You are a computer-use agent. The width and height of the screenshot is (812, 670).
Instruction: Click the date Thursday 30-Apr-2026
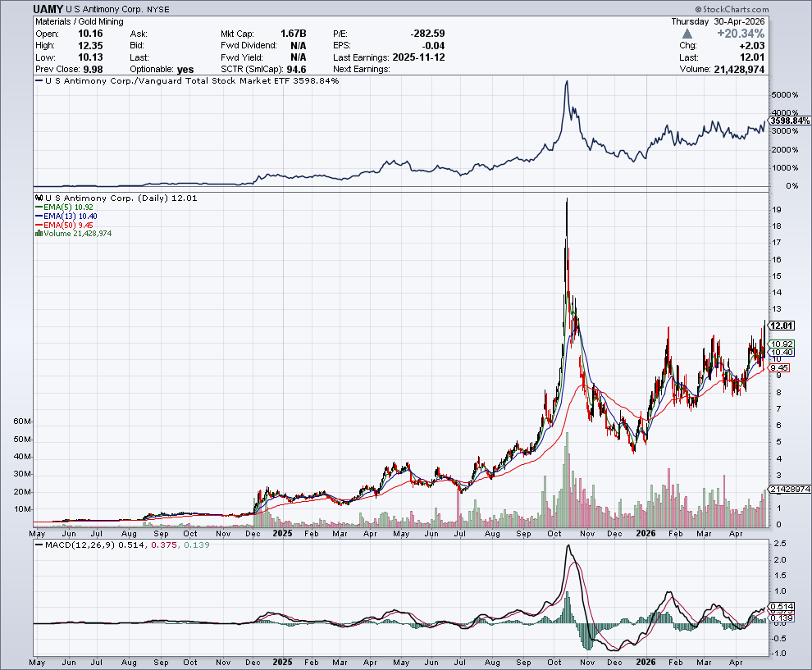point(718,22)
